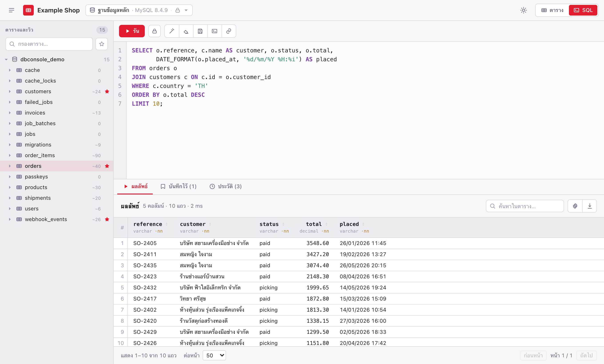604x364 pixels.
Task: Expand the cache table node
Action: 10,70
